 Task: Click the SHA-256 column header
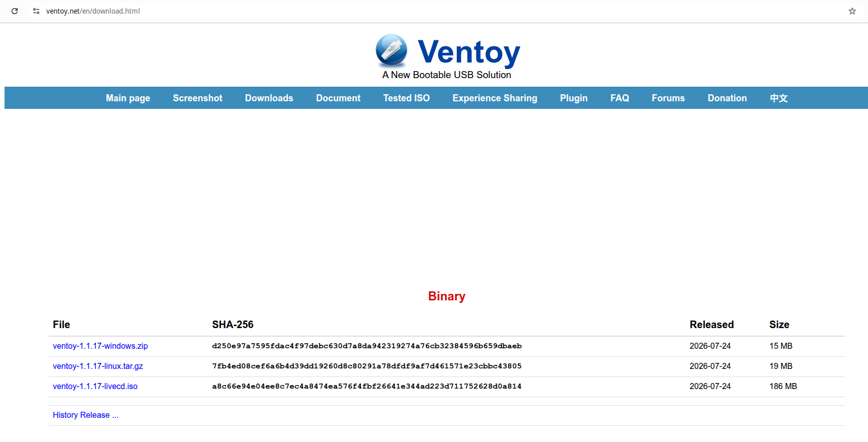233,325
